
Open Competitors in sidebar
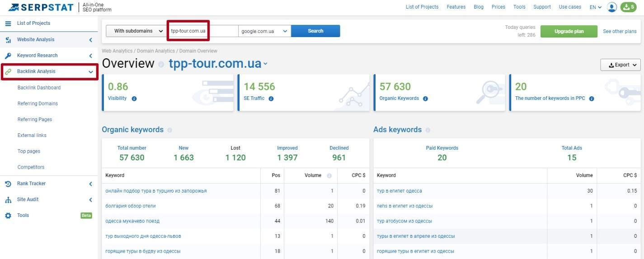31,167
